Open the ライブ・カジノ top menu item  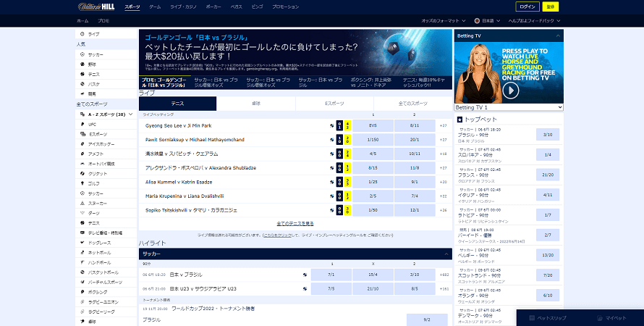(183, 7)
